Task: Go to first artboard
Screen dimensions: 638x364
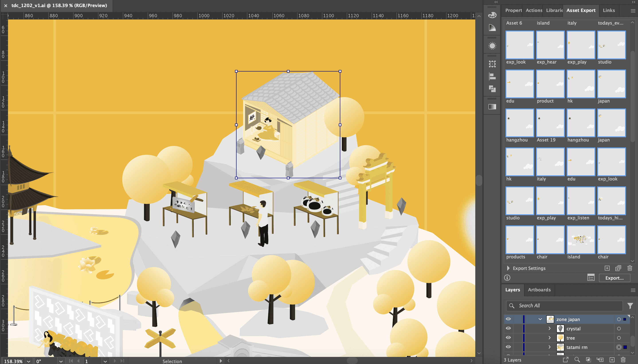Action: (71, 361)
